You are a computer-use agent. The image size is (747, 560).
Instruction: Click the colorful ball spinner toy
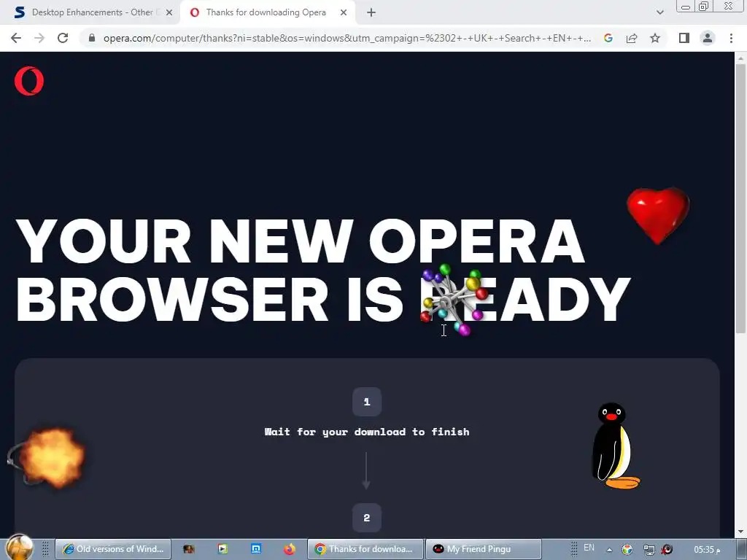point(454,300)
